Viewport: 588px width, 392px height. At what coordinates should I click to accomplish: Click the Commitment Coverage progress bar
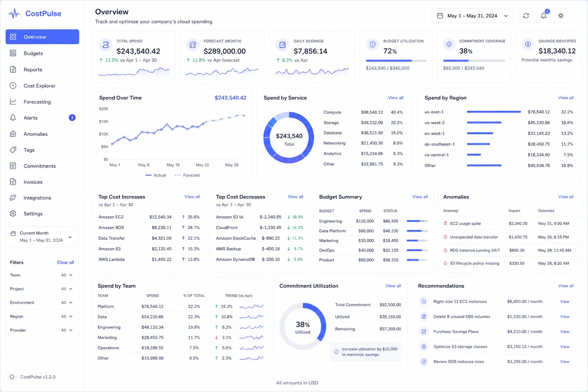(474, 60)
